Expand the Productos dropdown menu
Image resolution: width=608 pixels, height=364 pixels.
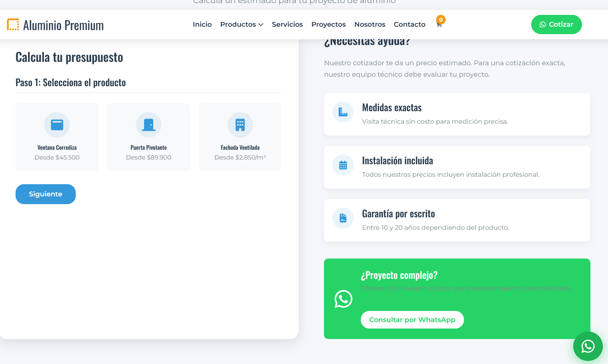[x=241, y=24]
